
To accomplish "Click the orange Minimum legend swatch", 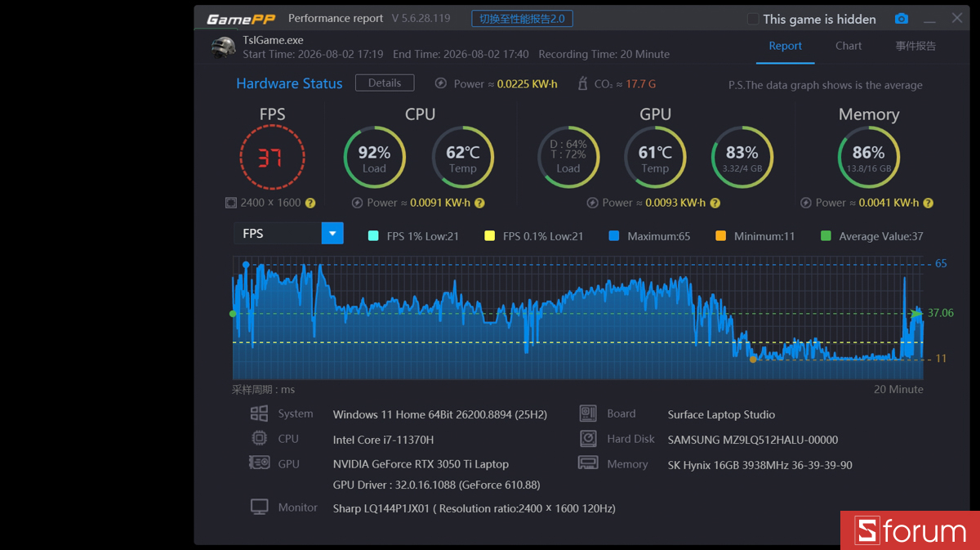I will click(x=720, y=236).
